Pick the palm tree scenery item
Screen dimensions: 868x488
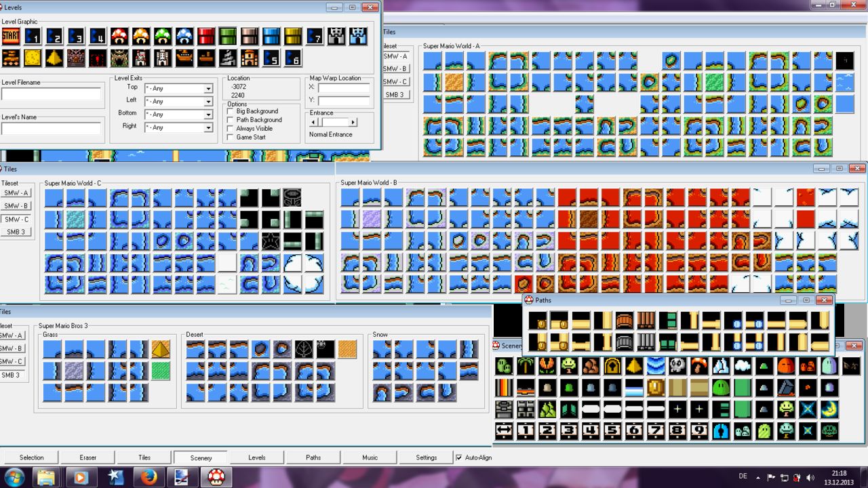(x=526, y=366)
